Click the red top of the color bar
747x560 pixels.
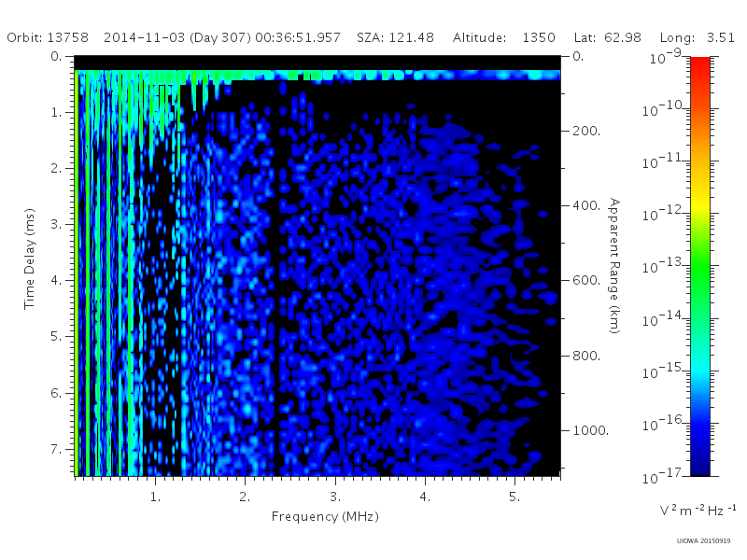pos(700,66)
